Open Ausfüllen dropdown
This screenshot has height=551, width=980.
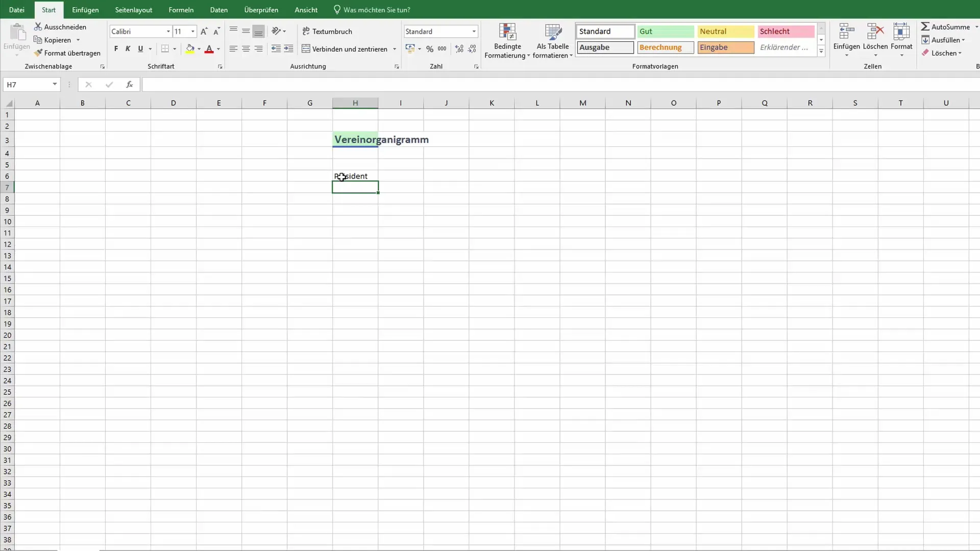(944, 40)
